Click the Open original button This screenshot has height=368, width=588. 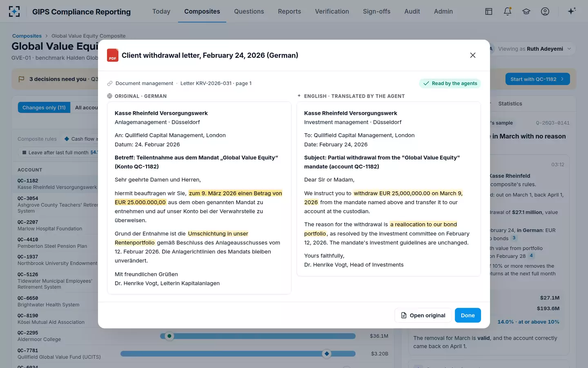click(x=423, y=315)
